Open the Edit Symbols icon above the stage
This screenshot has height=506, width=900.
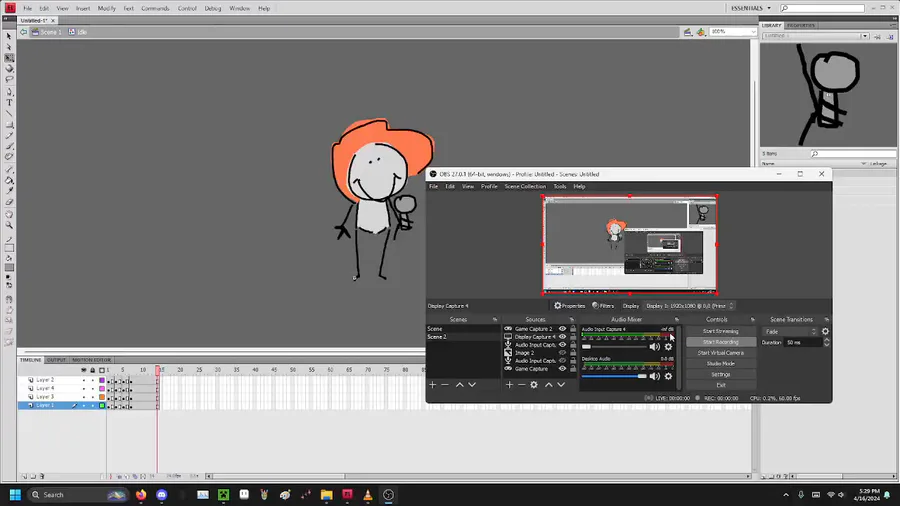point(701,32)
